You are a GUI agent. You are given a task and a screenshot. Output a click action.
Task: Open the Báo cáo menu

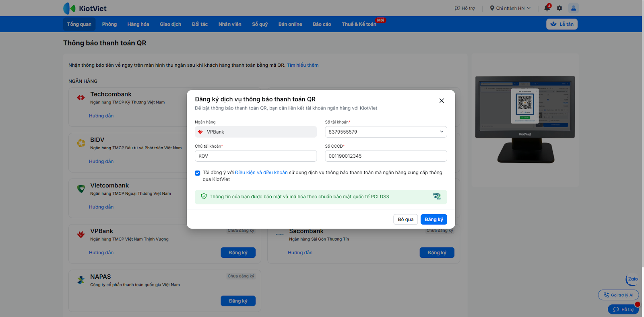coord(322,24)
